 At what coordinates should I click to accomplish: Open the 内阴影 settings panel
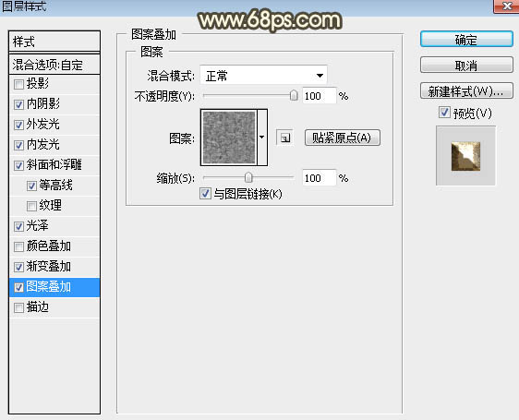(x=43, y=103)
